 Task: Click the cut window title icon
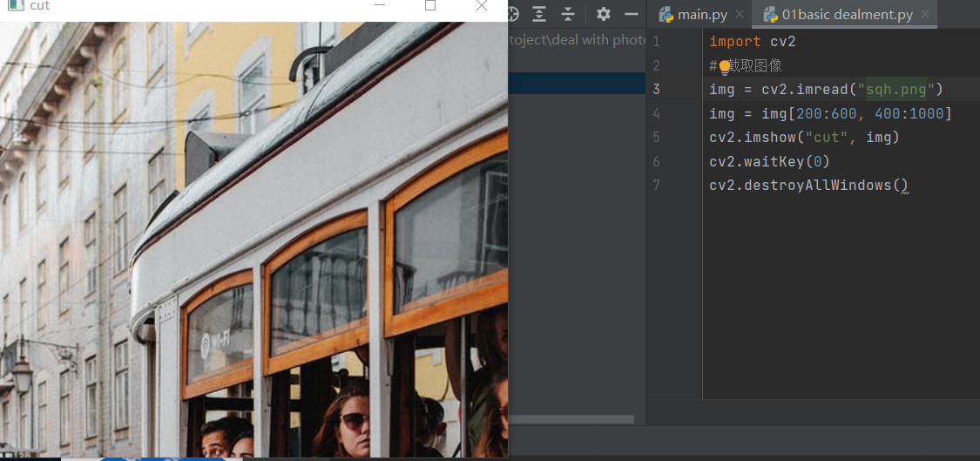coord(16,5)
